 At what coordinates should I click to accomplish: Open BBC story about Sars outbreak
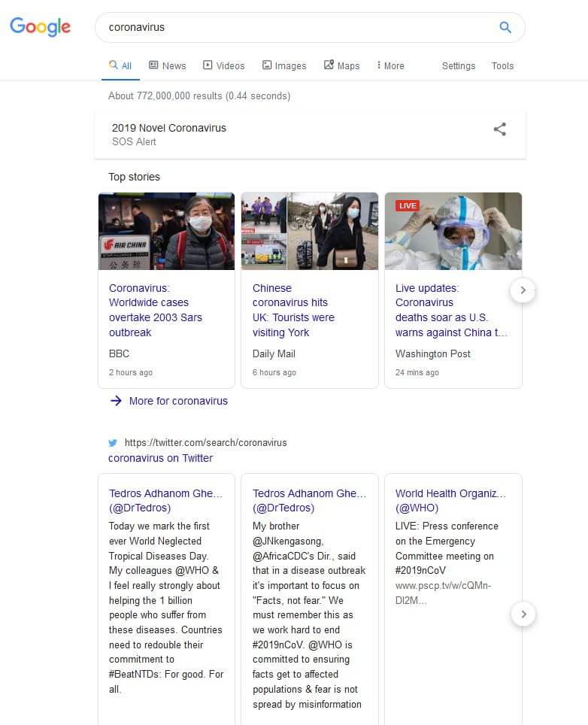pyautogui.click(x=156, y=310)
